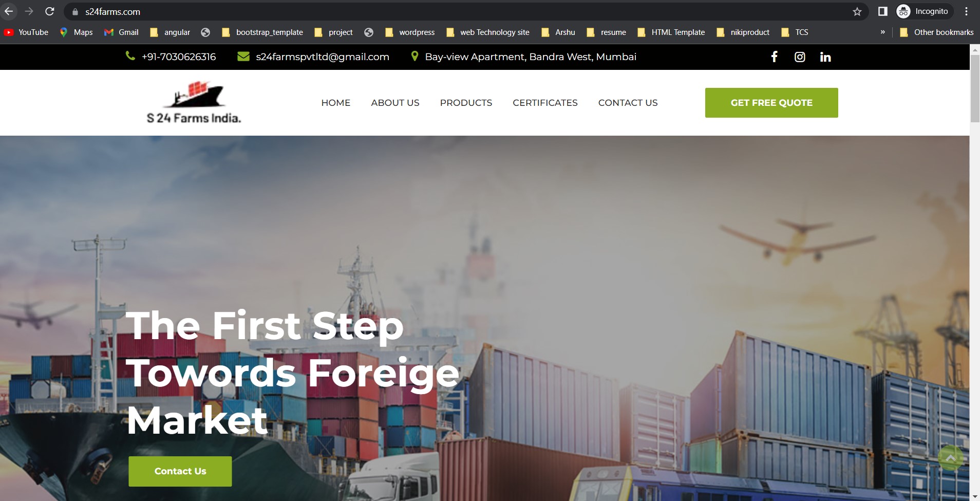The width and height of the screenshot is (980, 501).
Task: Open the Instagram social icon
Action: 800,57
